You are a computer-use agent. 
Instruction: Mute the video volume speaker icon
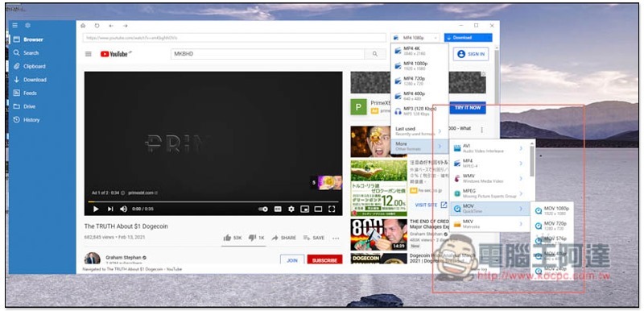pyautogui.click(x=123, y=209)
